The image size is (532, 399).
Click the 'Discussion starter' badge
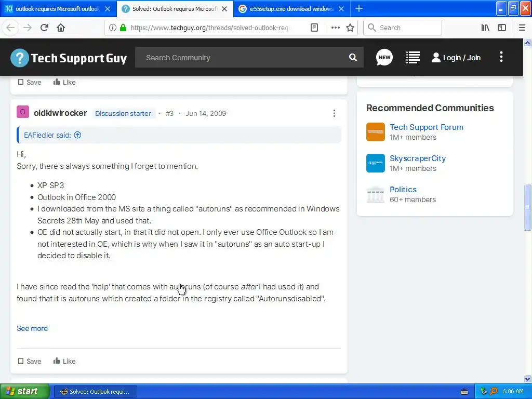[123, 113]
